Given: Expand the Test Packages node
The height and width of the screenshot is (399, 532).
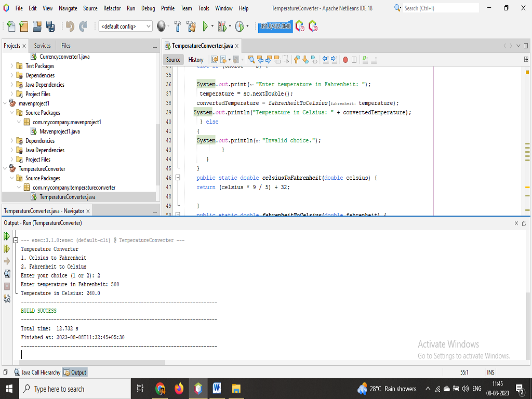Looking at the screenshot, I should click(x=12, y=66).
